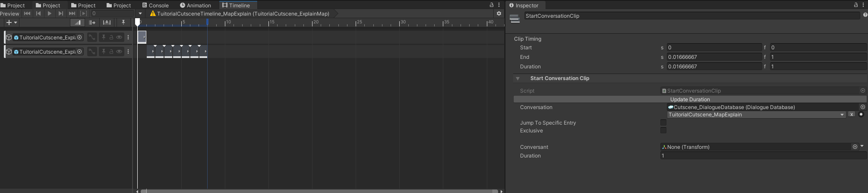Click the Timeline playhead marker
This screenshot has height=193, width=868.
point(137,22)
